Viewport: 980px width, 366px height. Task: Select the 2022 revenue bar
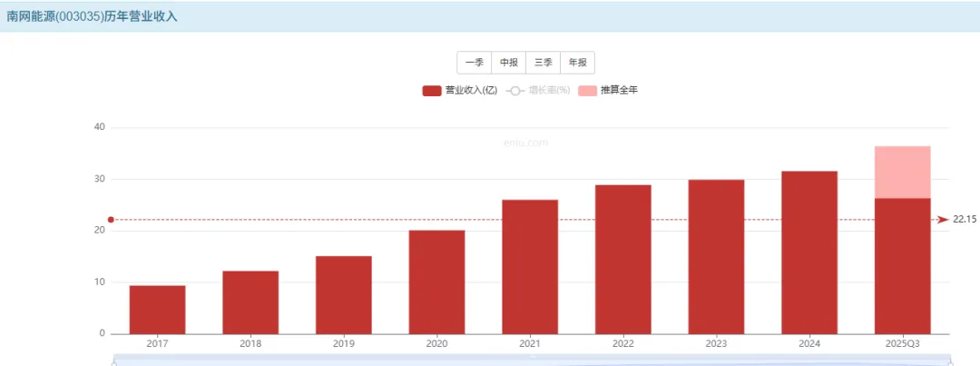623,259
